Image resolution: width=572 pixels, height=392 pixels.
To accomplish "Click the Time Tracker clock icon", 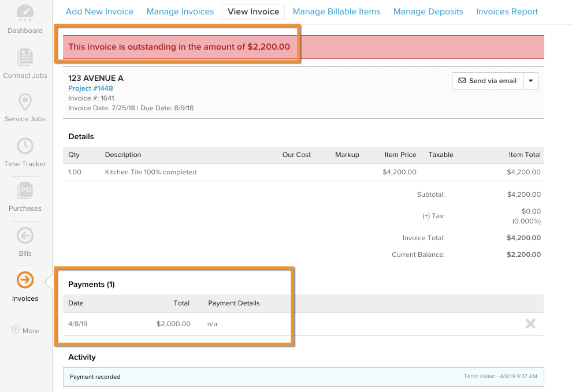I will coord(25,147).
